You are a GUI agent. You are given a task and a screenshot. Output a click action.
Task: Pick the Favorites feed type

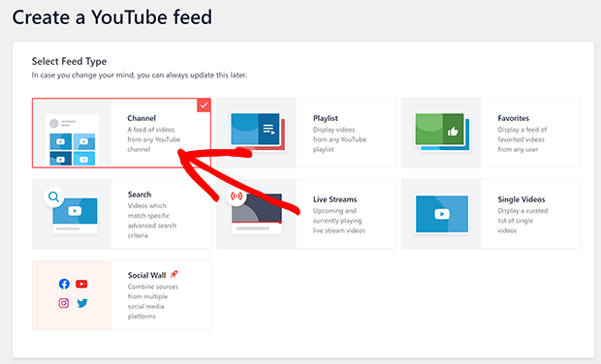491,133
